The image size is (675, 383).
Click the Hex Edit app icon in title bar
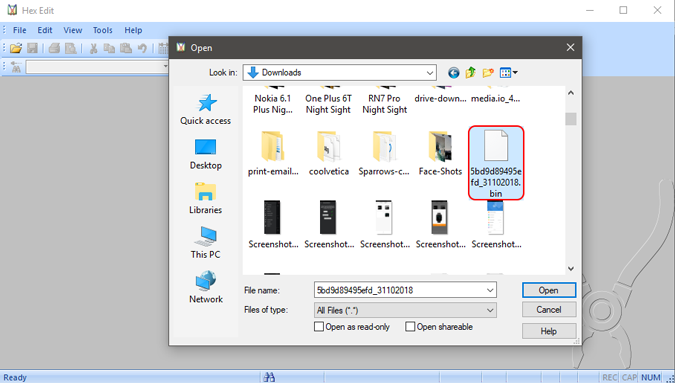12,10
